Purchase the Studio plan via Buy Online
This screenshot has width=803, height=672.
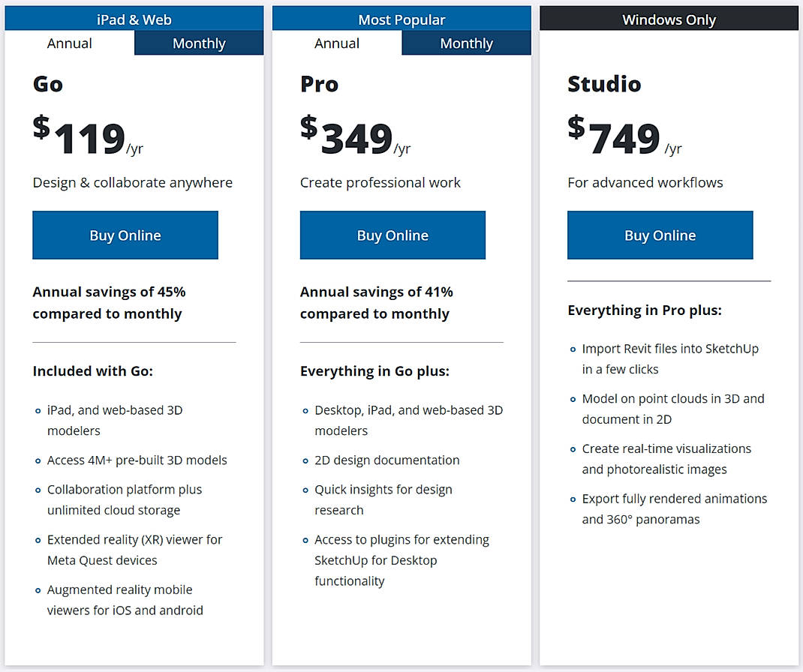click(660, 235)
